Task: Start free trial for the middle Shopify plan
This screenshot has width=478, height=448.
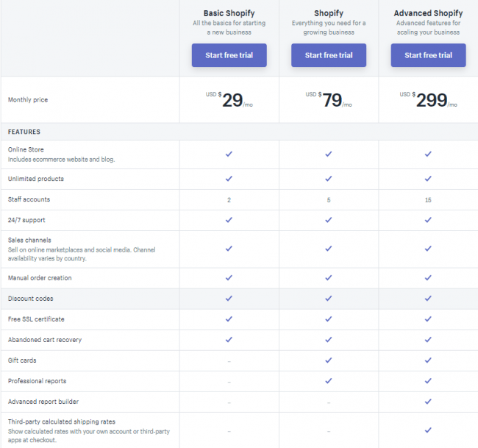Action: (x=329, y=55)
